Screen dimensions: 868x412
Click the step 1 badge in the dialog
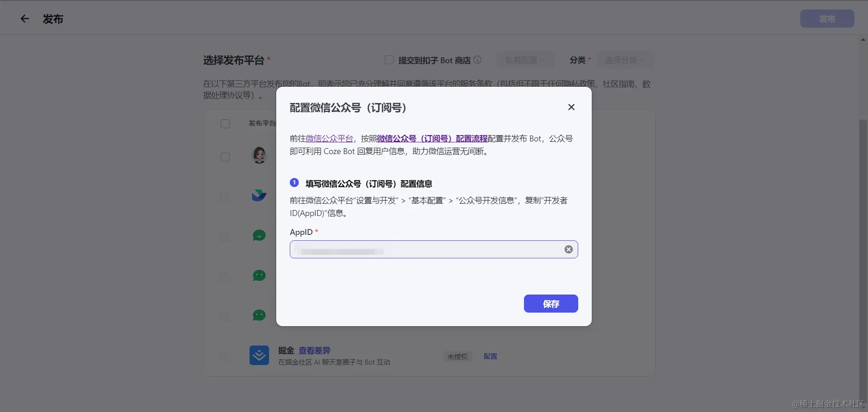[x=294, y=183]
